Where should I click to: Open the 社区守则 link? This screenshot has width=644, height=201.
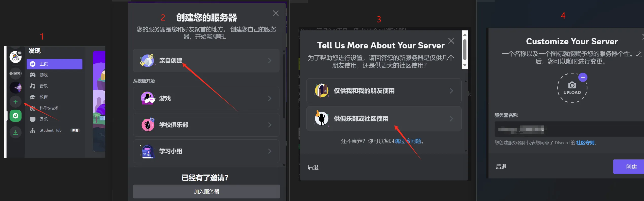[x=585, y=143]
